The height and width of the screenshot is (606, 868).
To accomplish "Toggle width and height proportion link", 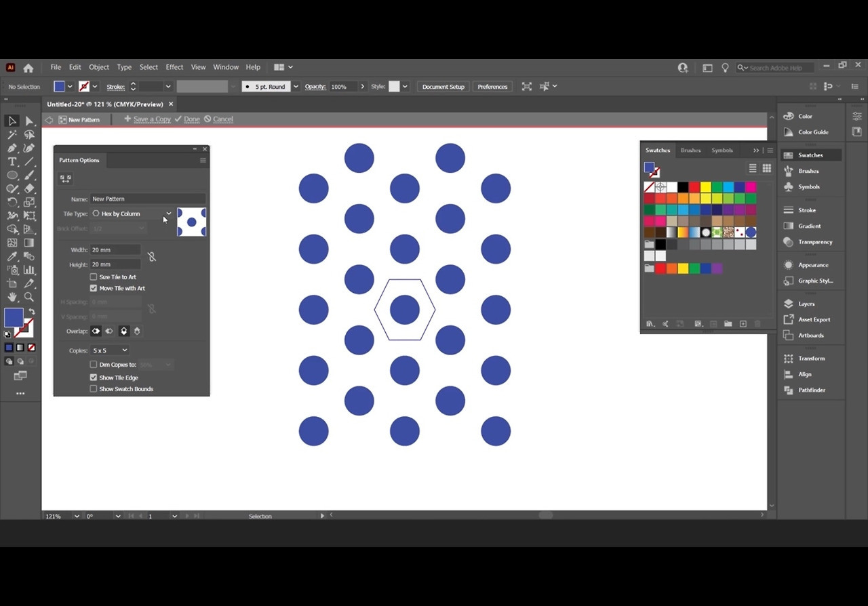I will point(152,257).
